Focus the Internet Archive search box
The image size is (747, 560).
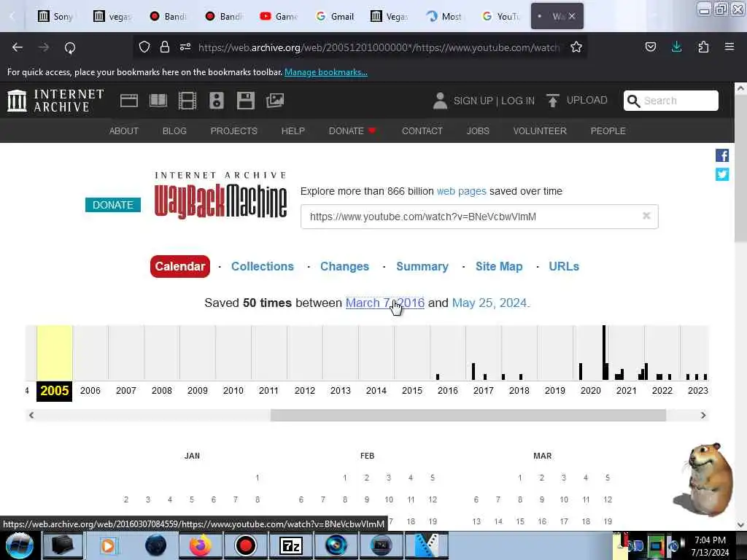[x=671, y=101]
